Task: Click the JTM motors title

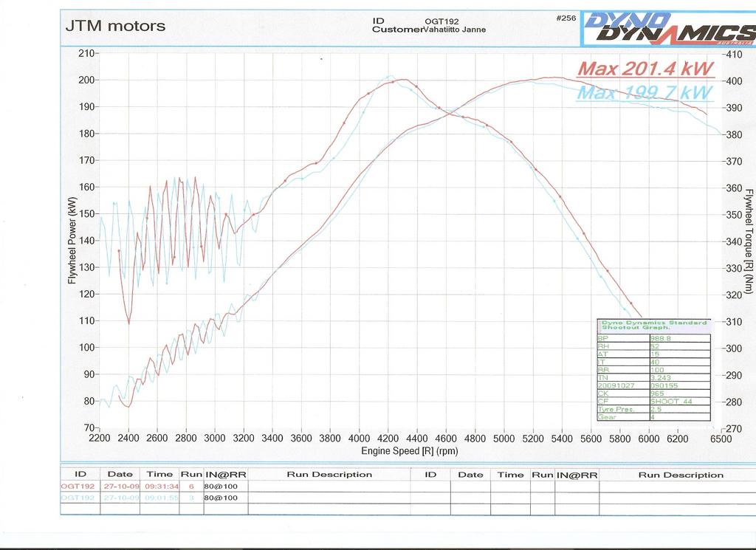Action: pyautogui.click(x=116, y=27)
